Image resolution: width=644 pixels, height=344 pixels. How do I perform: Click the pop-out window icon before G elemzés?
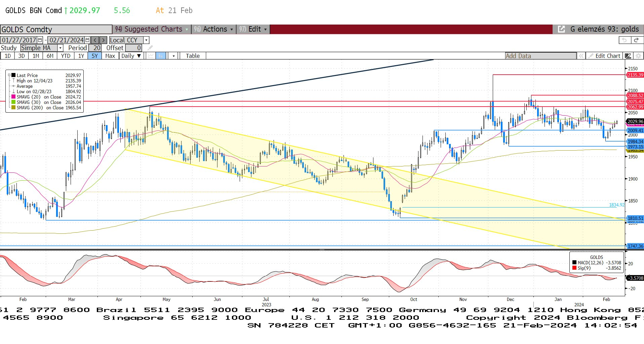(x=561, y=29)
